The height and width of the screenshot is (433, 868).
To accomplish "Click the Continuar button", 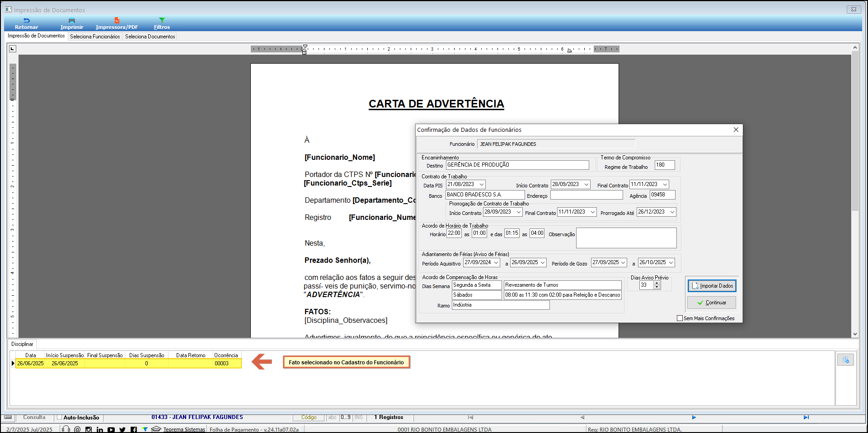I will pos(712,303).
